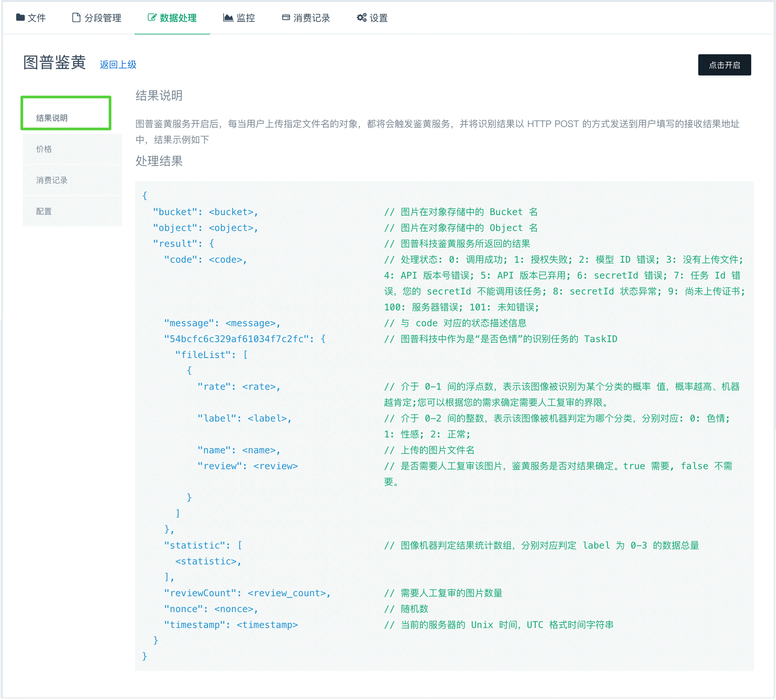
Task: Click the comment 与 code 对应的状态描述信息
Action: tap(455, 323)
